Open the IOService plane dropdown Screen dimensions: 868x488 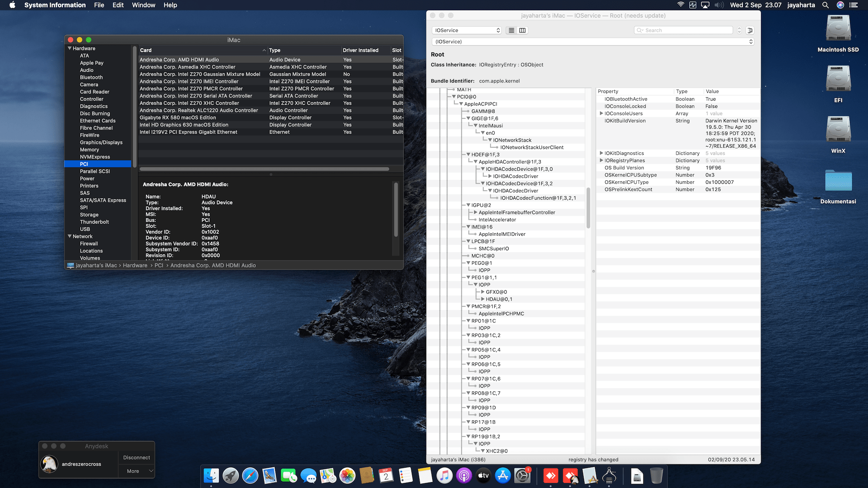point(467,30)
